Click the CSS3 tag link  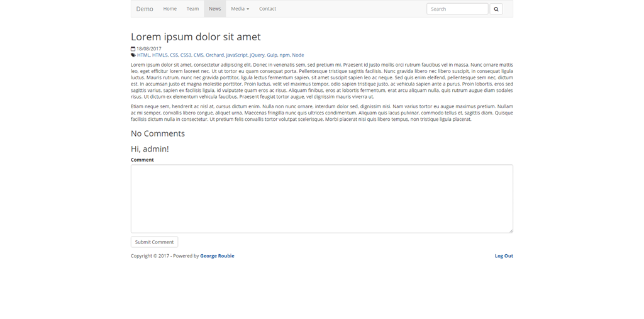[186, 55]
